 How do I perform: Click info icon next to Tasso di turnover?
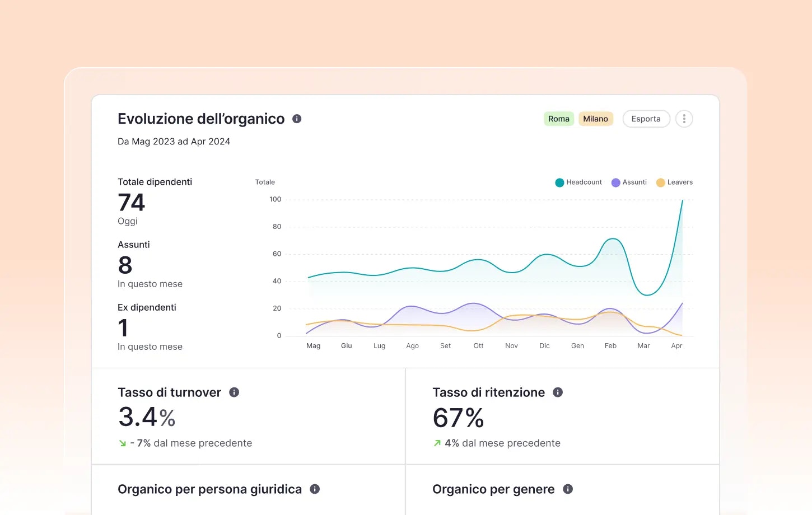[234, 392]
